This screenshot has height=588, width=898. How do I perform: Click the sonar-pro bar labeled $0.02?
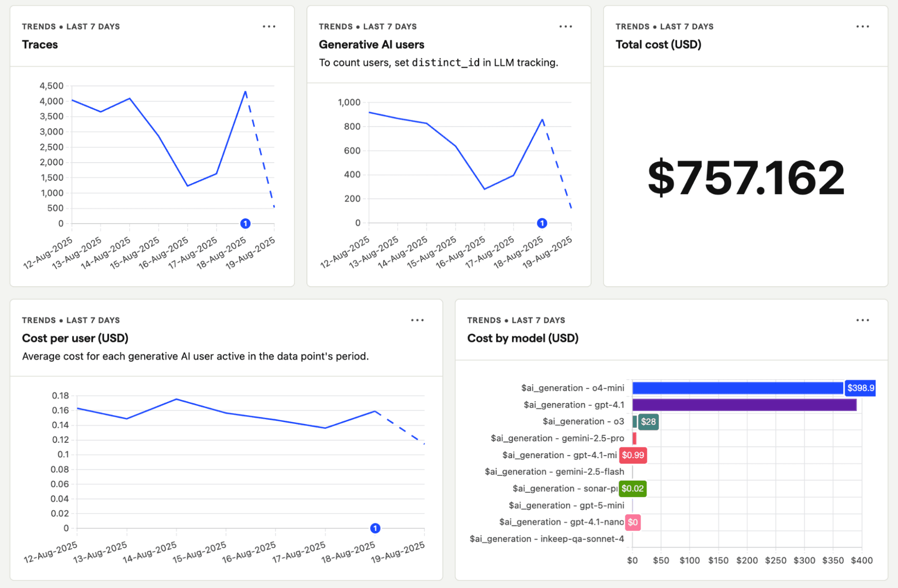tap(633, 488)
